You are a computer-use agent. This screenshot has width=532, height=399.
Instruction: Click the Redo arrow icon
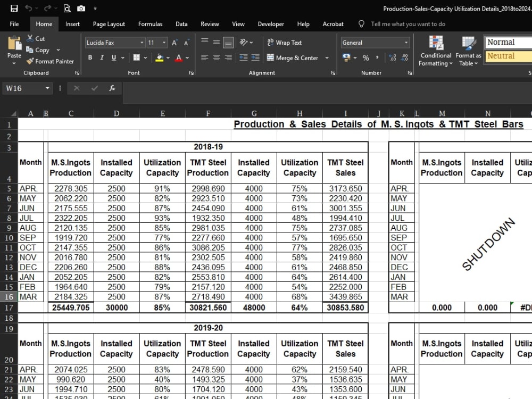click(47, 8)
